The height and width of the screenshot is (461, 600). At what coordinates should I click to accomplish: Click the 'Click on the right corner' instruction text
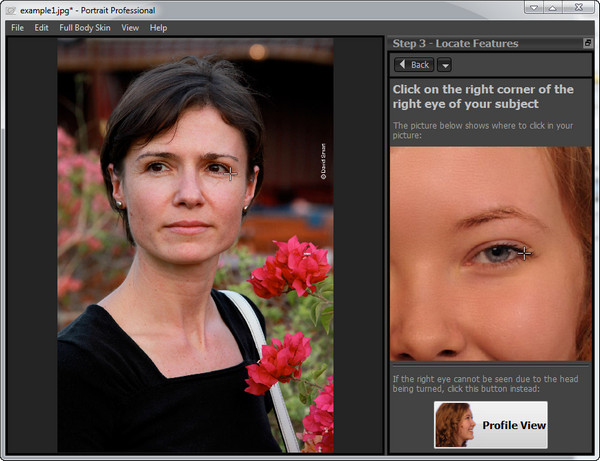pyautogui.click(x=483, y=96)
